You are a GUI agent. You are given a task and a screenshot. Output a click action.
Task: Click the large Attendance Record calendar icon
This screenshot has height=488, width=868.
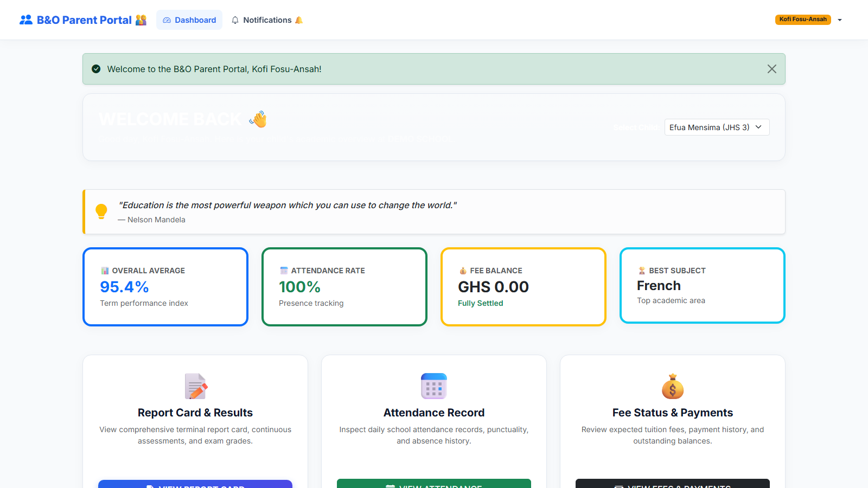click(x=434, y=386)
